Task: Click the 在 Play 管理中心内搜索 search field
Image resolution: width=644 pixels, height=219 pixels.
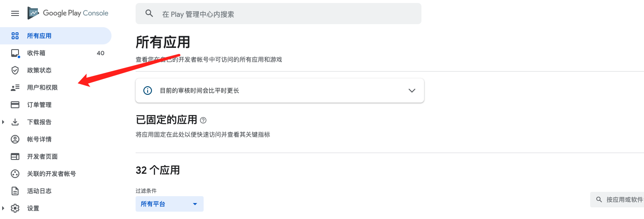Action: [279, 14]
